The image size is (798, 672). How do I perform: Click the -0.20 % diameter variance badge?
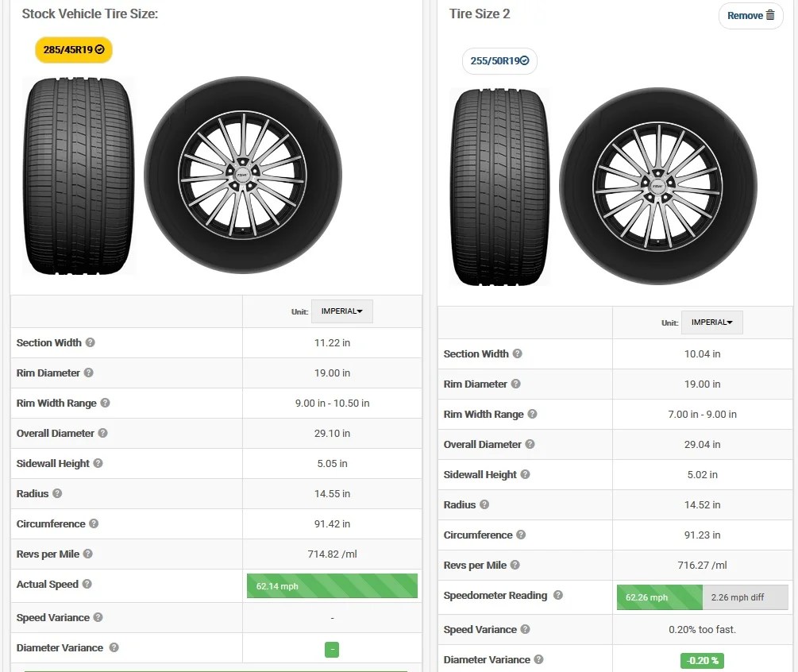pyautogui.click(x=703, y=661)
